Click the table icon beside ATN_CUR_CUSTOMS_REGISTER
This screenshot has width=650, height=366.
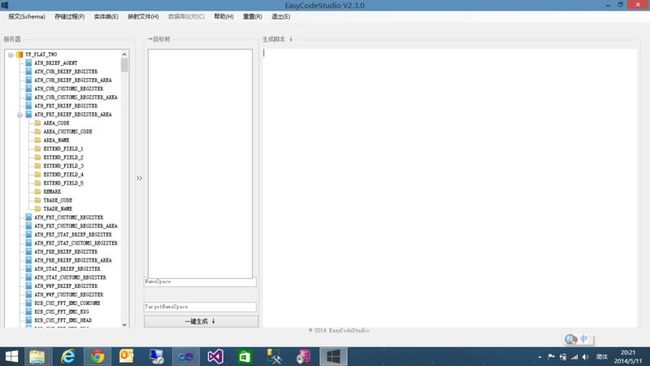[29, 89]
